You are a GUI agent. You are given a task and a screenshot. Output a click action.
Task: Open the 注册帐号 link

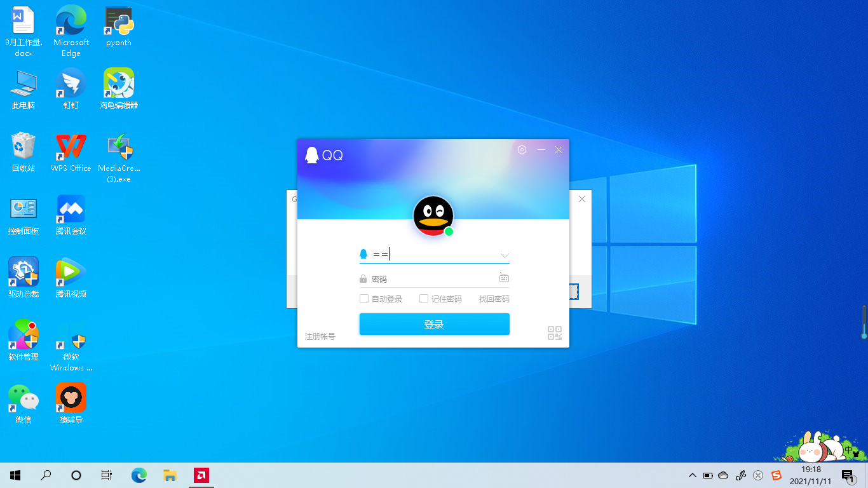point(320,337)
